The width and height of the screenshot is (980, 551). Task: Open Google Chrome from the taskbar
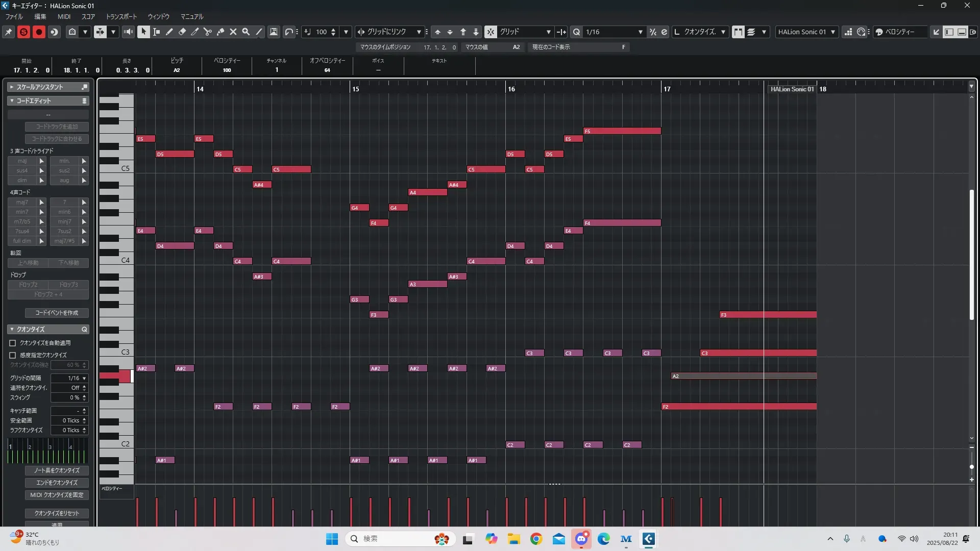[536, 539]
